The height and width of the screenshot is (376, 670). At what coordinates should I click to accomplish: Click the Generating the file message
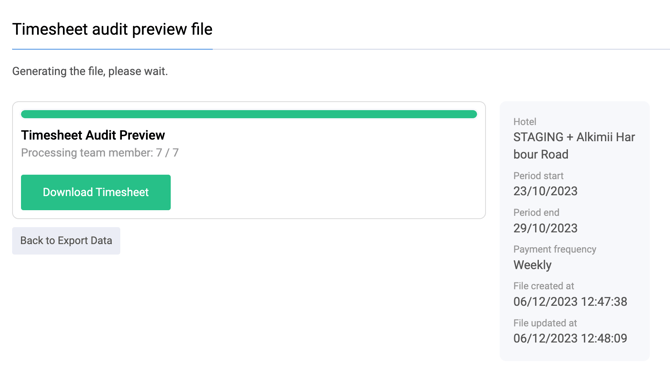(x=90, y=71)
